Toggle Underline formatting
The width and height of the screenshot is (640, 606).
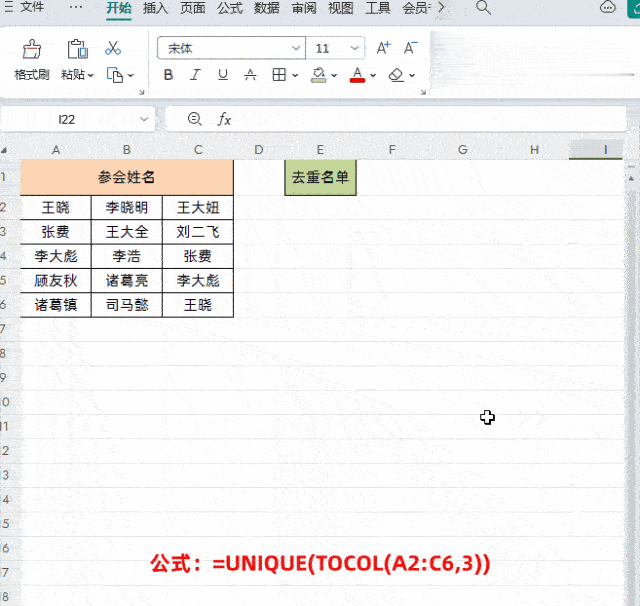[223, 75]
